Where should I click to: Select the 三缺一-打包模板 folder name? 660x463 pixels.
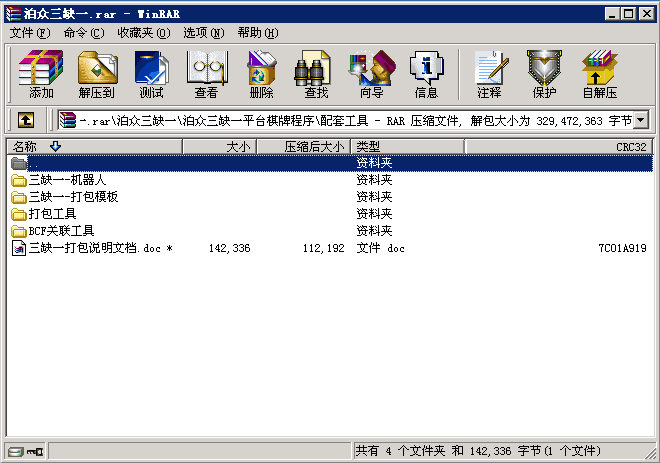73,197
